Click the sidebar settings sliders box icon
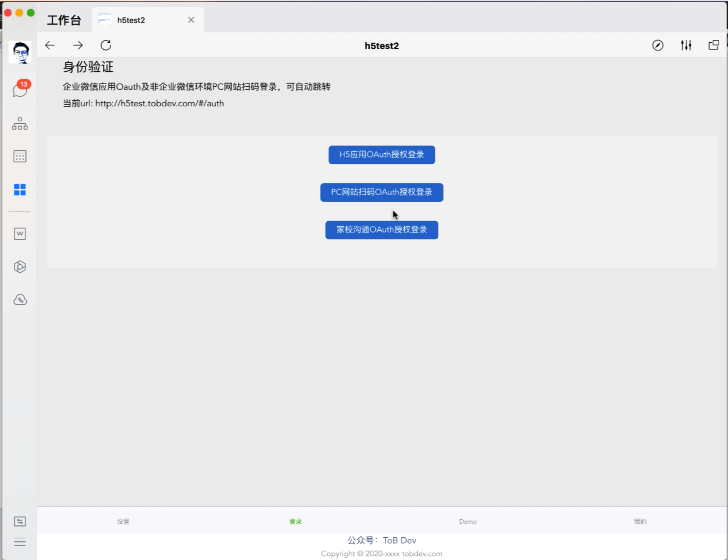The height and width of the screenshot is (560, 728). point(20,522)
